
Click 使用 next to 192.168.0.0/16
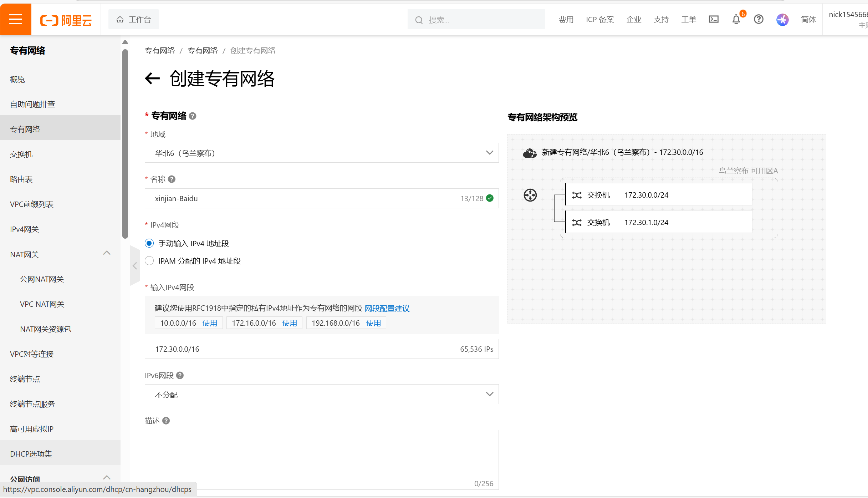[x=373, y=323]
